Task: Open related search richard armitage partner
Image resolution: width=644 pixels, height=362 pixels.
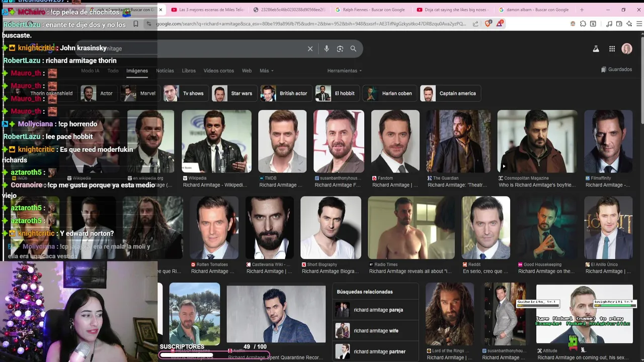Action: [375, 351]
